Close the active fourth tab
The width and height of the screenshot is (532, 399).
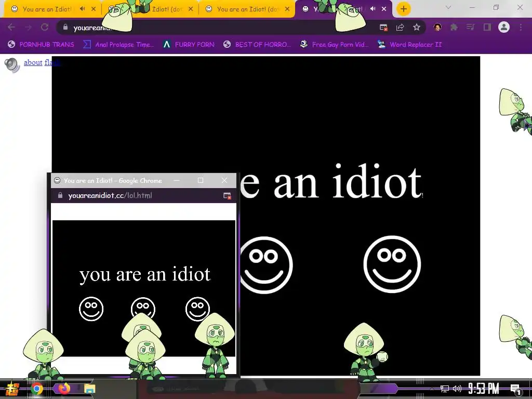384,9
